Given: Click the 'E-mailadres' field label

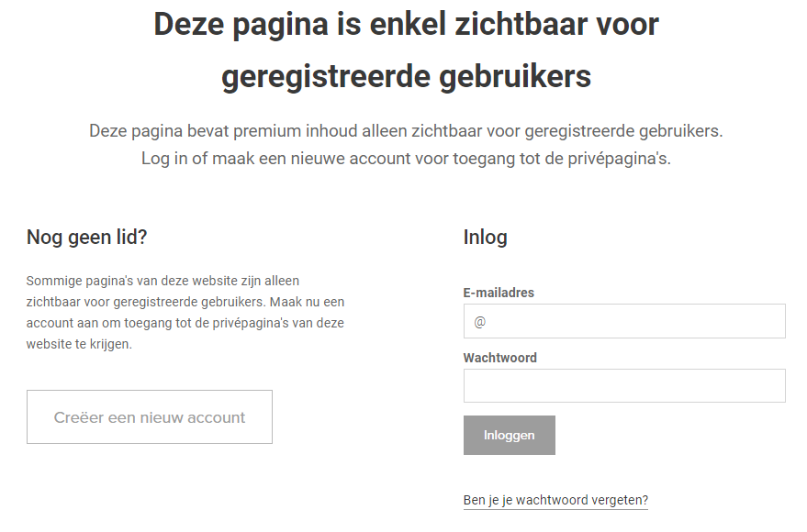Looking at the screenshot, I should (x=499, y=293).
